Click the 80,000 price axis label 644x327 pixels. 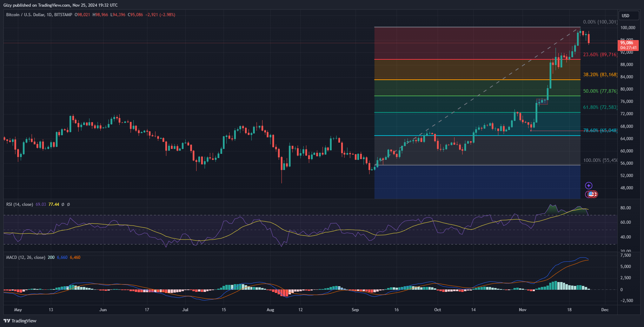tap(627, 89)
